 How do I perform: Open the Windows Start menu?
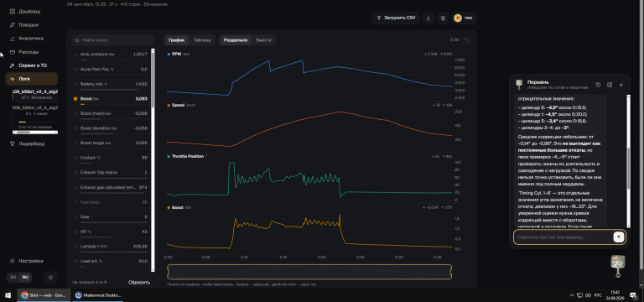pos(8,295)
